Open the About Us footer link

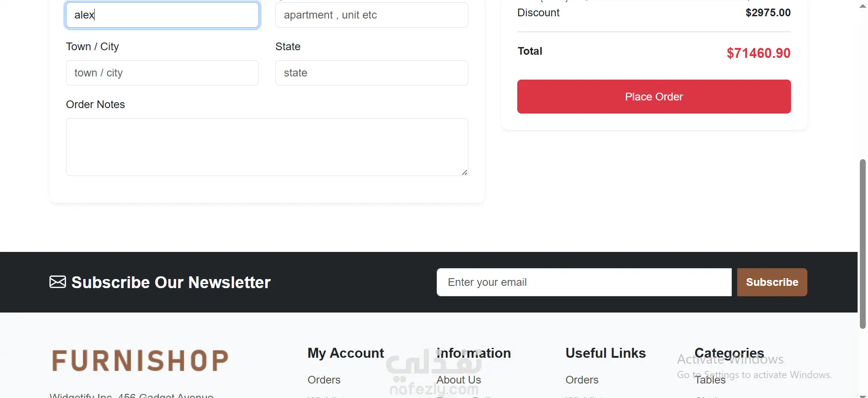point(458,380)
